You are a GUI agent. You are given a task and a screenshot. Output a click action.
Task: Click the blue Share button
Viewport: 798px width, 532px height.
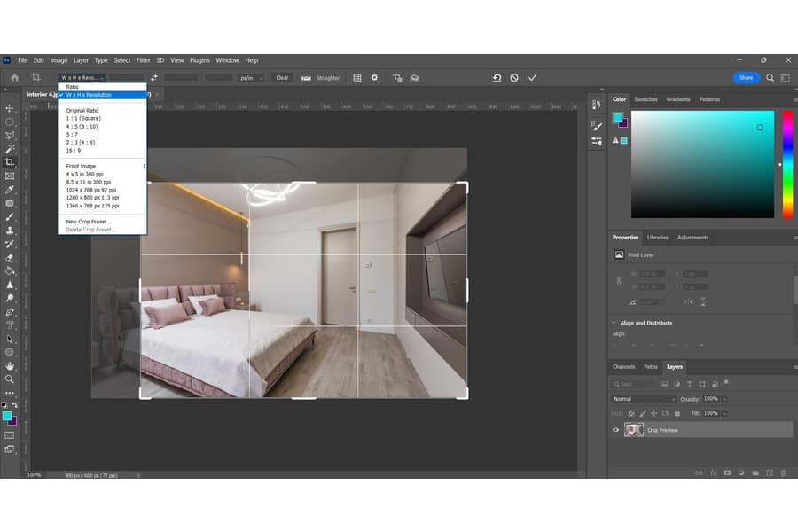click(746, 78)
